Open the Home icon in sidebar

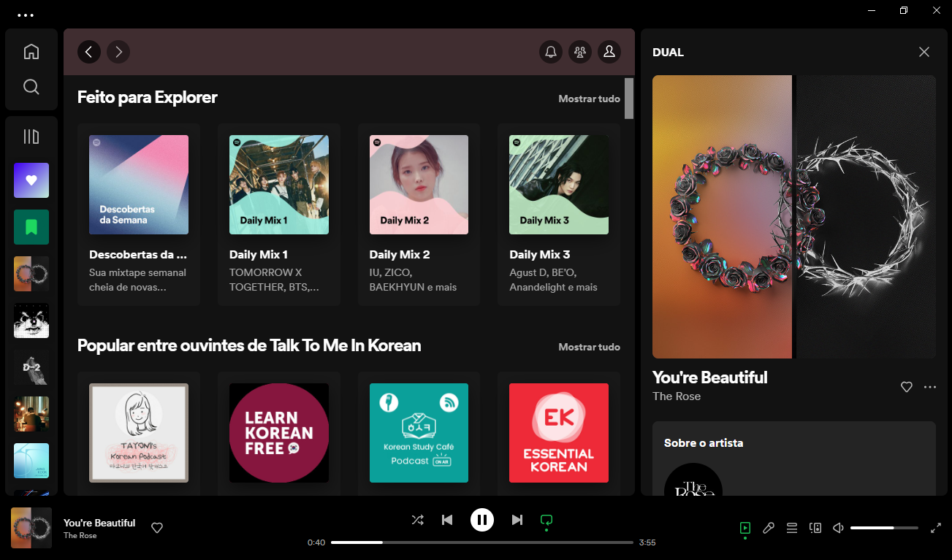[31, 52]
